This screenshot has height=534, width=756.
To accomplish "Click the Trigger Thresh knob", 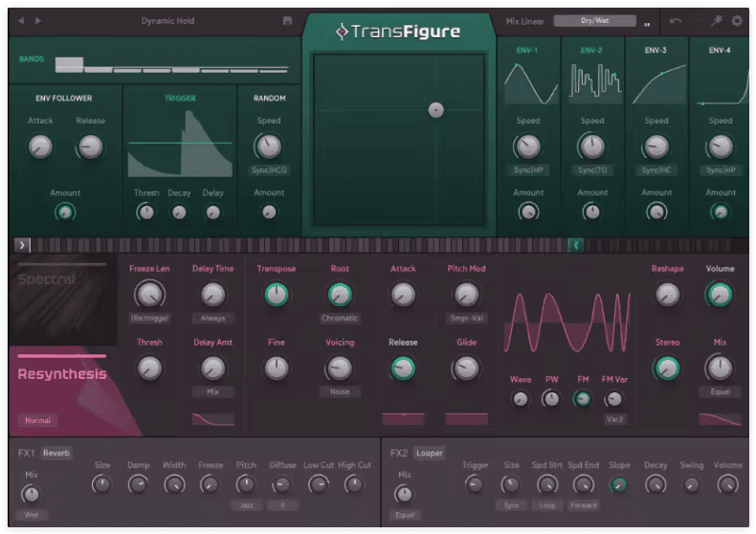I will (146, 212).
